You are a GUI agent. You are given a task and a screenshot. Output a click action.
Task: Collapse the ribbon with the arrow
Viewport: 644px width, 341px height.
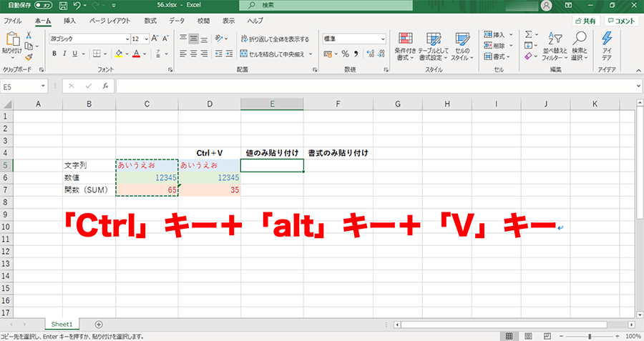coord(639,70)
